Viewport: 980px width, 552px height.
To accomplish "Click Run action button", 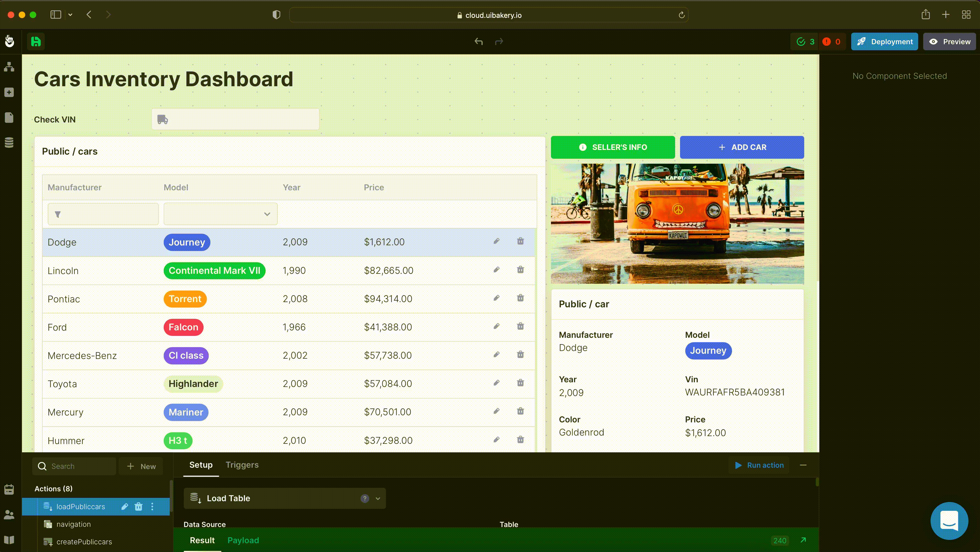I will click(759, 465).
